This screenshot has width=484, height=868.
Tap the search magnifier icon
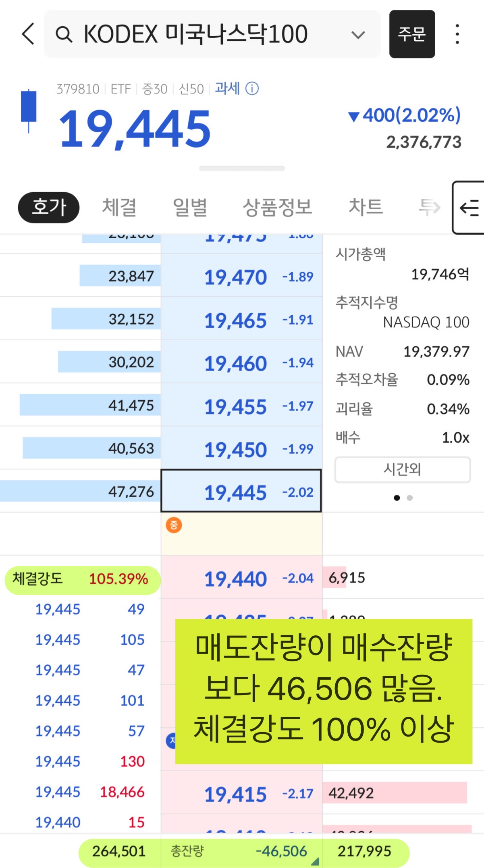click(x=64, y=34)
